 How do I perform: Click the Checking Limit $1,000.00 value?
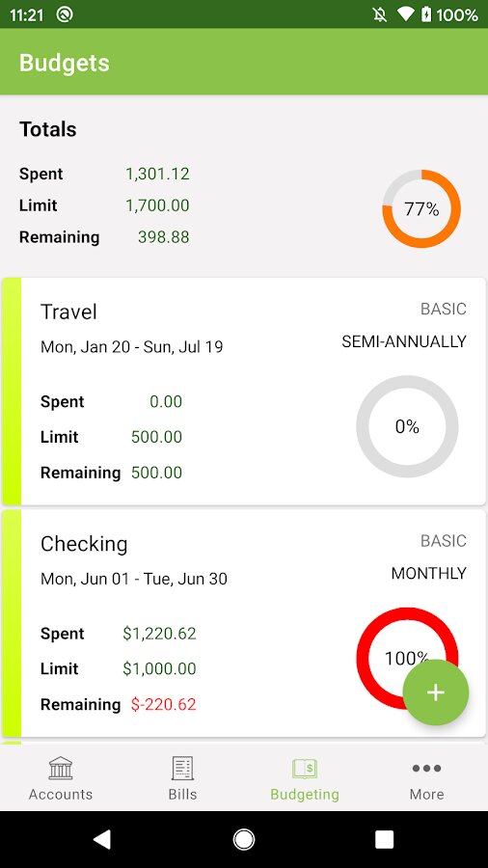[x=159, y=668]
